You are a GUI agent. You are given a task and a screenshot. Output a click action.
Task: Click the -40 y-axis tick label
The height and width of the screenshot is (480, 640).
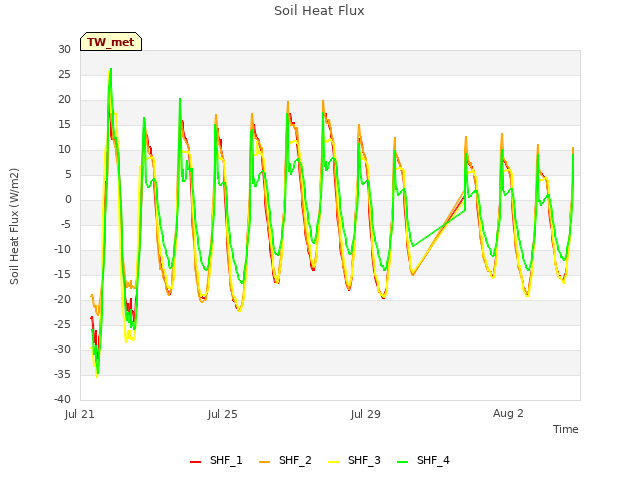(x=62, y=399)
